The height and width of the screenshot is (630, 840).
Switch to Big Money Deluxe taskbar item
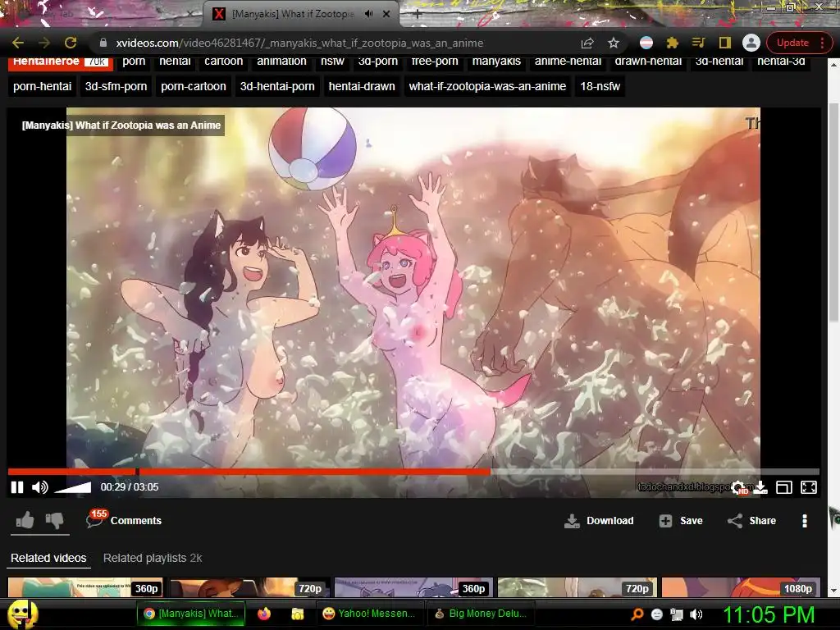coord(480,614)
